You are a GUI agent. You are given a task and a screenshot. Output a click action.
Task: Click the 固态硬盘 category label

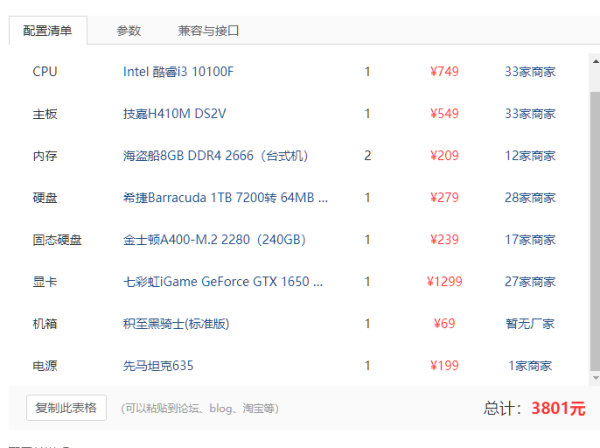[57, 240]
